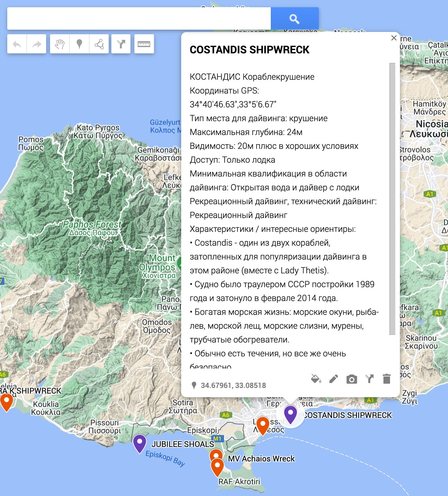
Task: Open the marker style paint bucket
Action: pyautogui.click(x=316, y=379)
